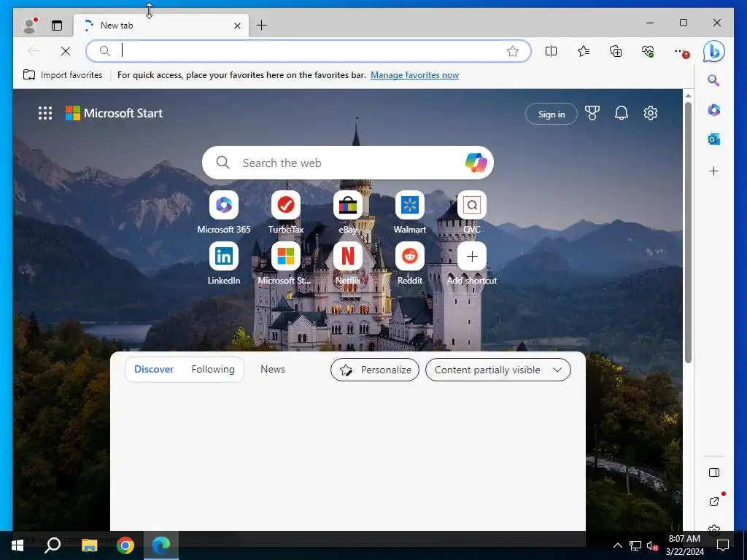Add a sidebar app with plus
This screenshot has height=560, width=747.
click(713, 171)
